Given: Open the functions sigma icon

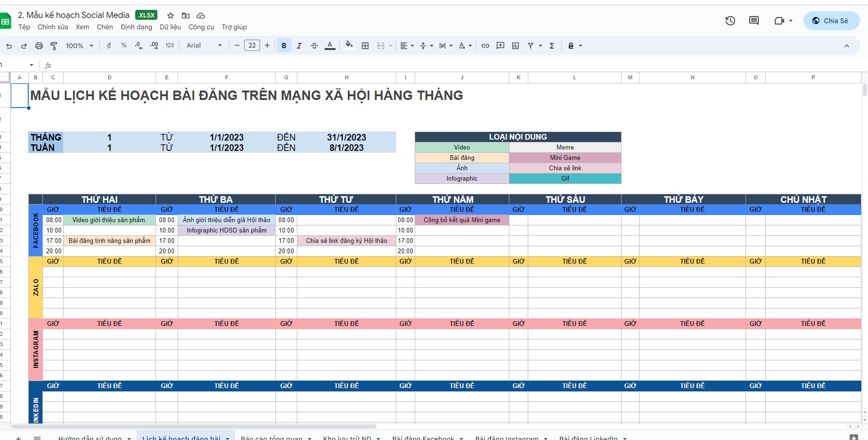Looking at the screenshot, I should 552,45.
